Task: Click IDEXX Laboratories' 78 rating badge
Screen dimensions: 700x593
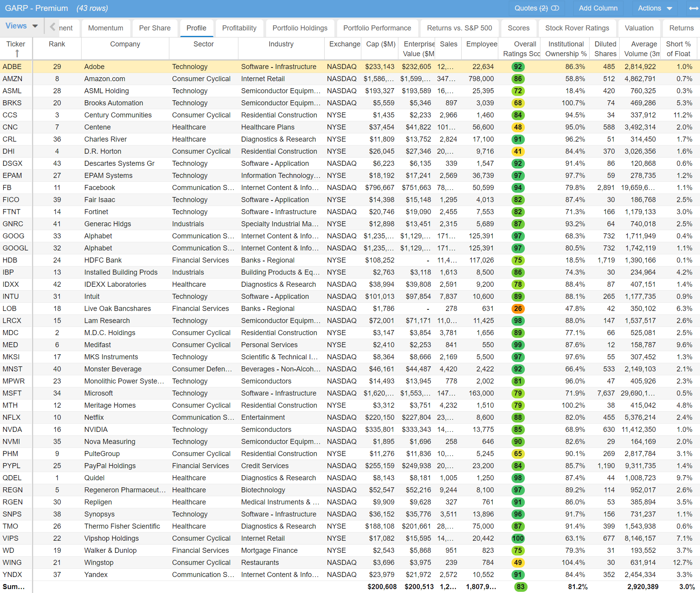Action: click(518, 284)
